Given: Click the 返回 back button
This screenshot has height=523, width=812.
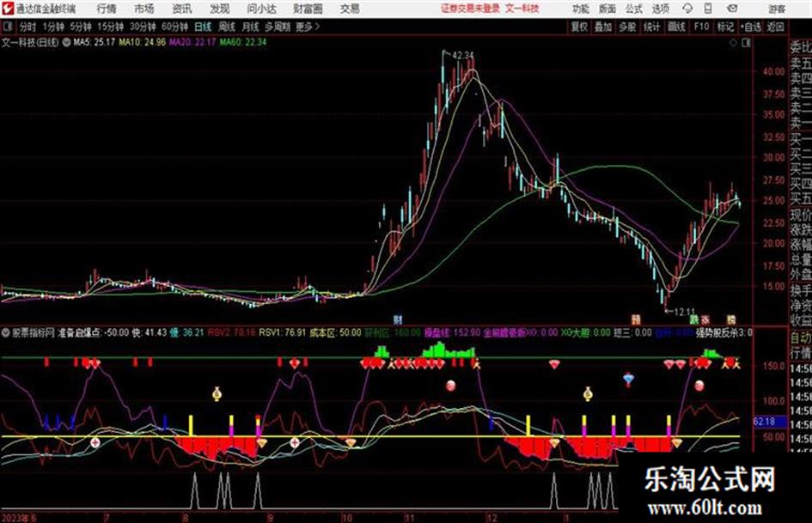Looking at the screenshot, I should click(x=775, y=27).
